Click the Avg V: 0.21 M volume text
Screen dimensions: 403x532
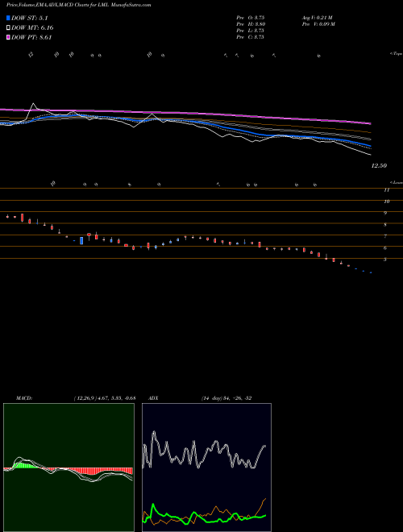tap(319, 18)
